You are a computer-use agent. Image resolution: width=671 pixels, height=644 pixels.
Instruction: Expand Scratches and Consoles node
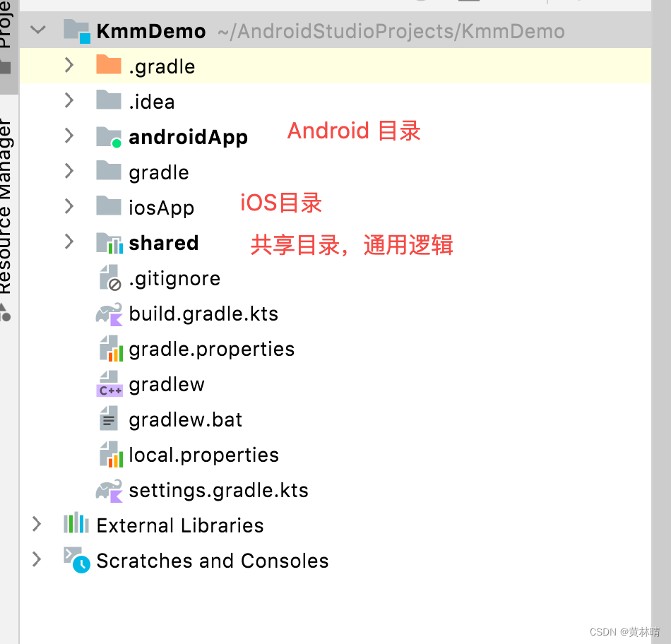pos(37,559)
